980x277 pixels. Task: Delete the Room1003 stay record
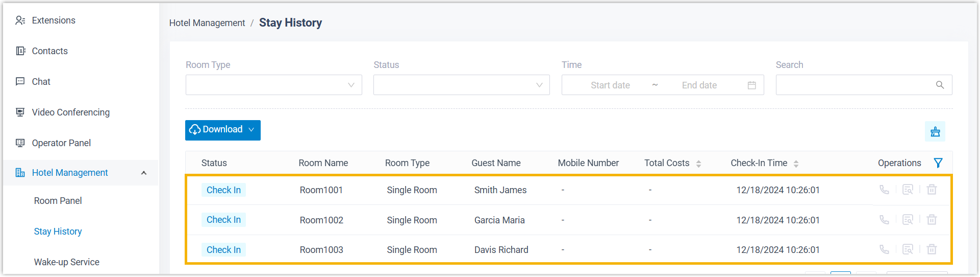click(x=932, y=249)
